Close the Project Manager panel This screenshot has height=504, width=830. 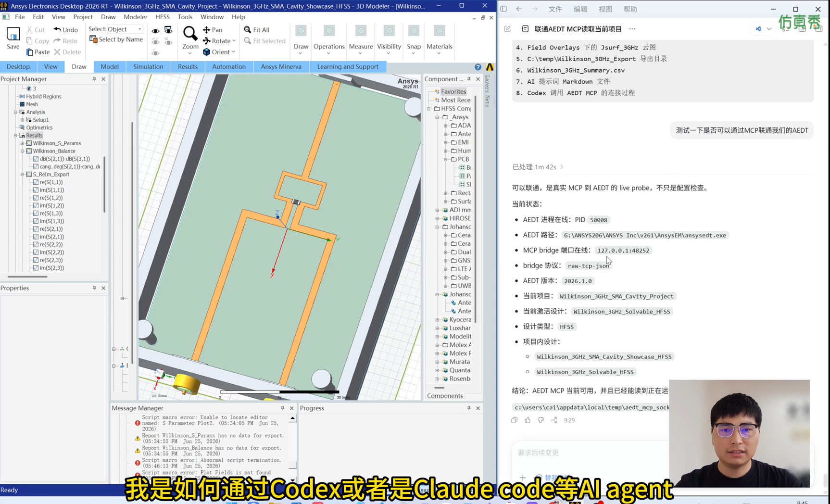103,79
